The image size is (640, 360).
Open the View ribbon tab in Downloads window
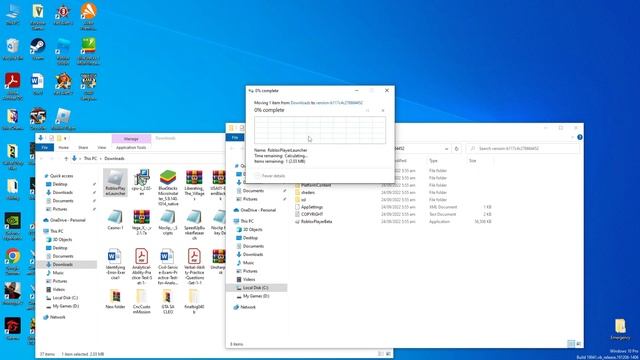tap(102, 147)
